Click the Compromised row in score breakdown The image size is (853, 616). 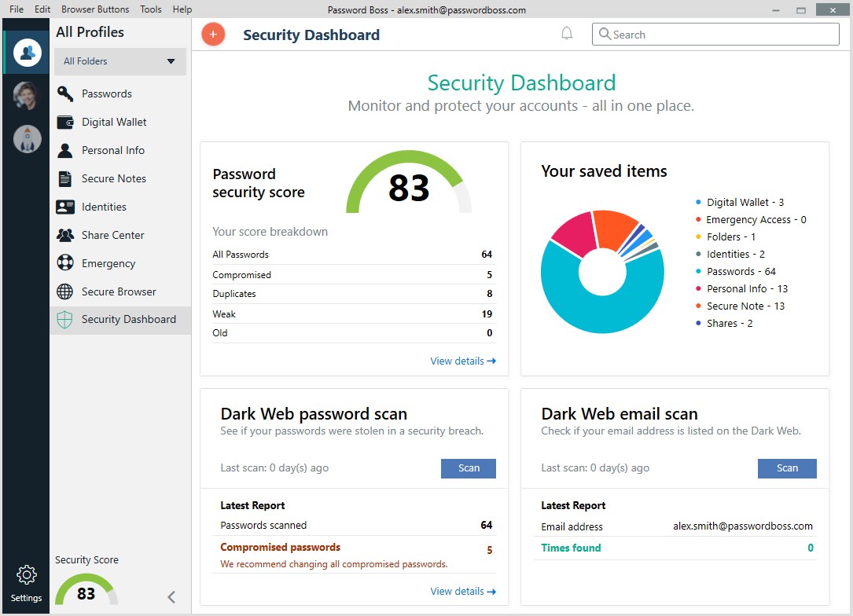pos(352,275)
